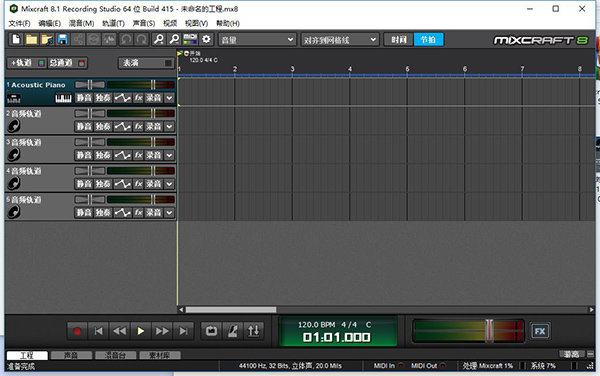This screenshot has height=376, width=600.
Task: Click the +Track add track button
Action: click(26, 63)
